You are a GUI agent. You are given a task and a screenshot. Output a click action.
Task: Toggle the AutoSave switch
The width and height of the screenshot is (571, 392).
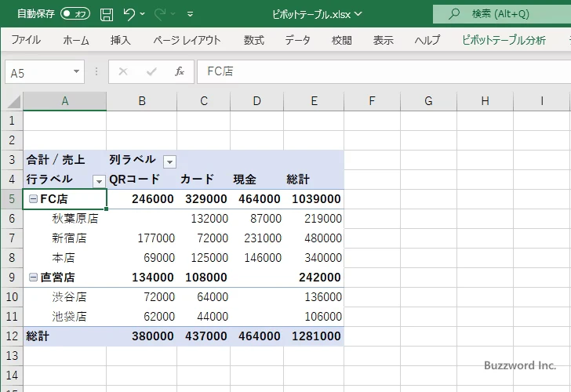coord(75,14)
